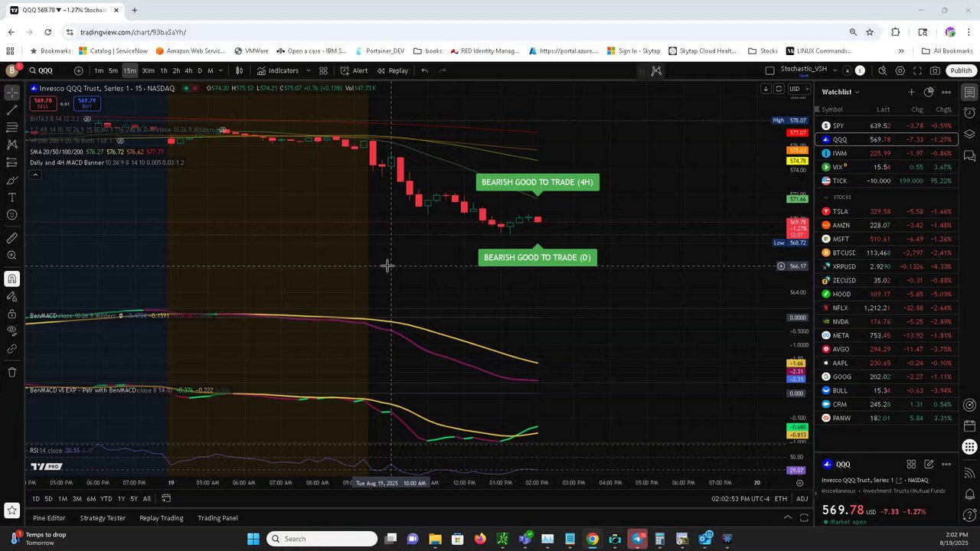Create a new Alert

(x=354, y=70)
